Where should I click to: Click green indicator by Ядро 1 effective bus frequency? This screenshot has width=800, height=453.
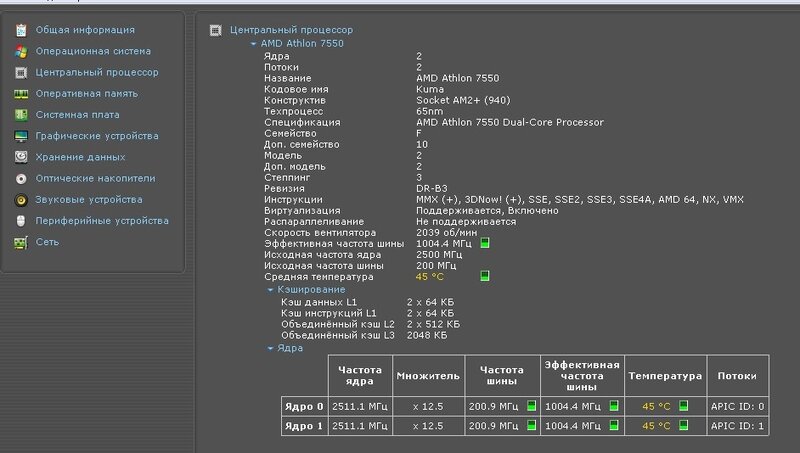[614, 425]
